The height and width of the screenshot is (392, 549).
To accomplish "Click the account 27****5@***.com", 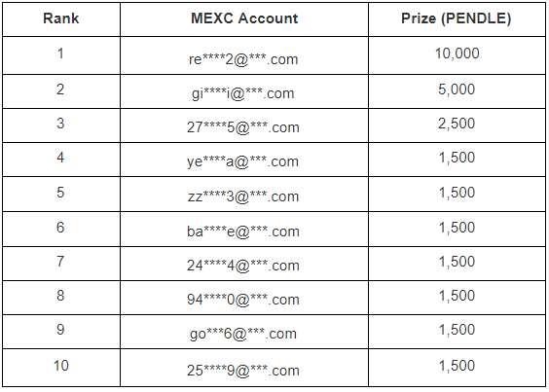I will 243,127.
